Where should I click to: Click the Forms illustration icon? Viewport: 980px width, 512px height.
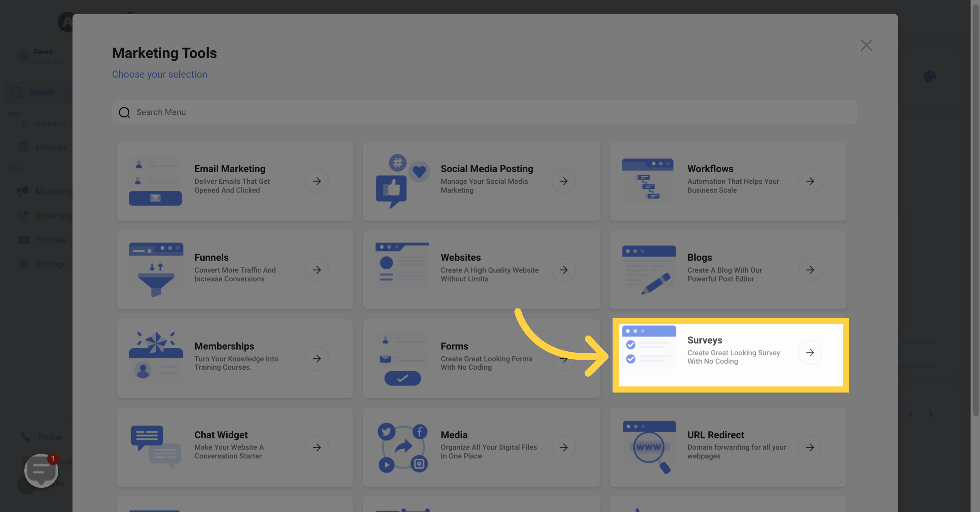pos(402,359)
